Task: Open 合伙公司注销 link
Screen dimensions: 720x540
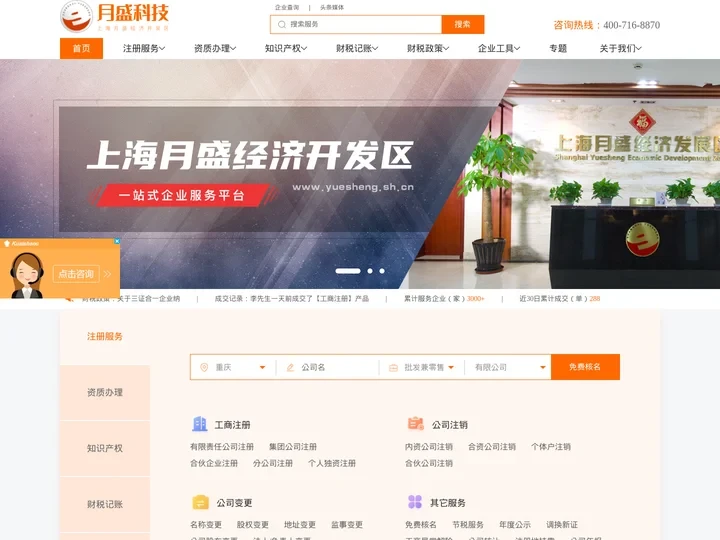Action: click(x=429, y=463)
